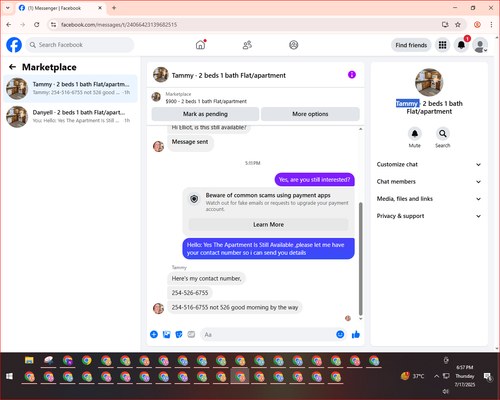Attach a file icon in composer
Image resolution: width=500 pixels, height=400 pixels.
coord(166,334)
